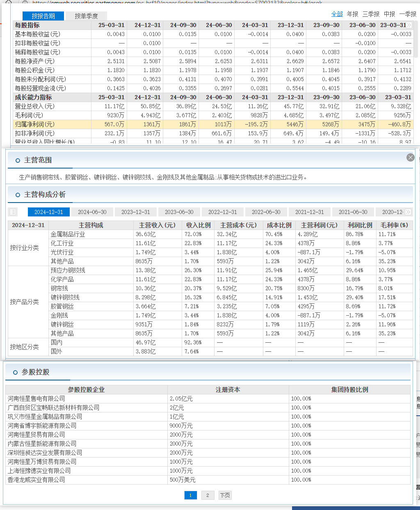This screenshot has width=420, height=510.
Task: Select the 每股未分配利润(元) row label
Action: click(40, 79)
